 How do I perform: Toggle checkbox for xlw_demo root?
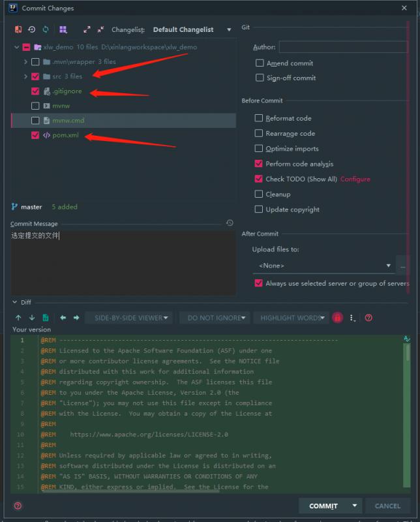(26, 47)
